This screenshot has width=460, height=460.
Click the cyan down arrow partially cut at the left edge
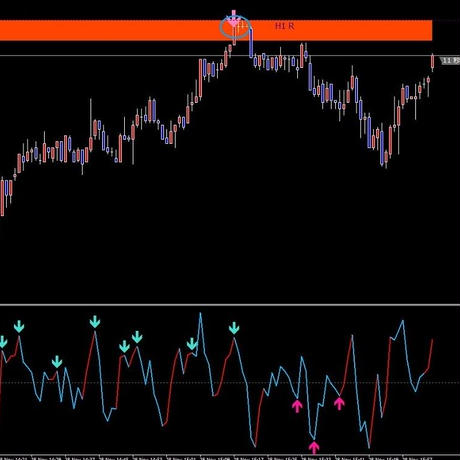(3, 342)
